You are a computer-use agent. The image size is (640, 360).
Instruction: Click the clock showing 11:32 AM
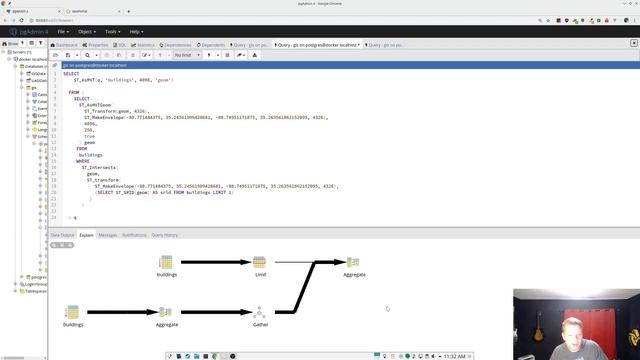tap(454, 356)
